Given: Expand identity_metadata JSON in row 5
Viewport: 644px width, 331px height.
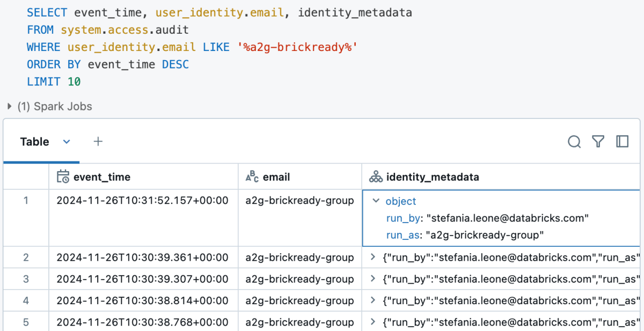Looking at the screenshot, I should (x=374, y=322).
